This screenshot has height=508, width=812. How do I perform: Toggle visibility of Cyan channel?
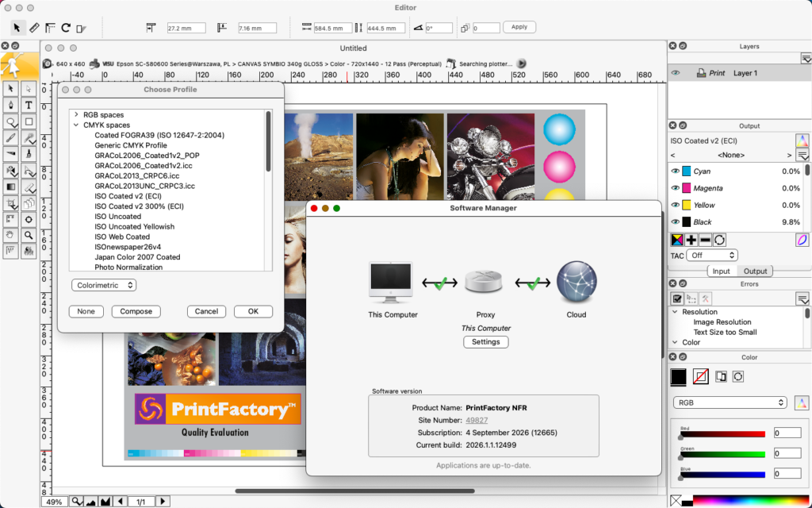click(x=676, y=171)
